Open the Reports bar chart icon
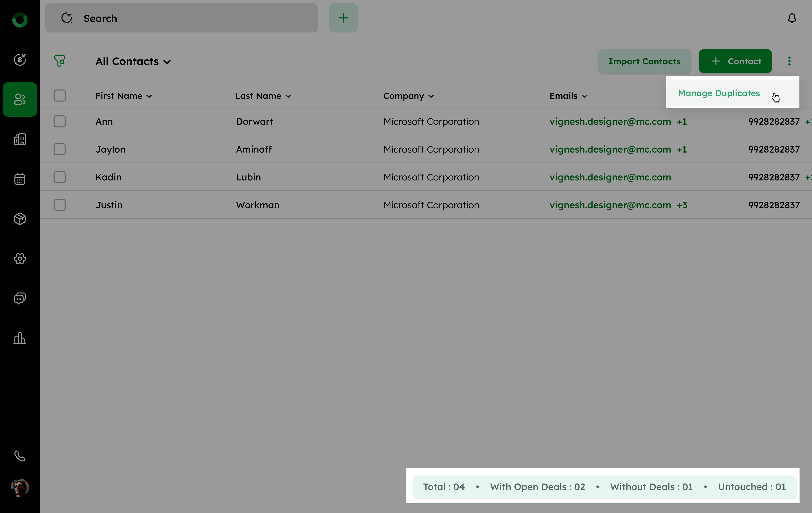The image size is (812, 513). 20,338
